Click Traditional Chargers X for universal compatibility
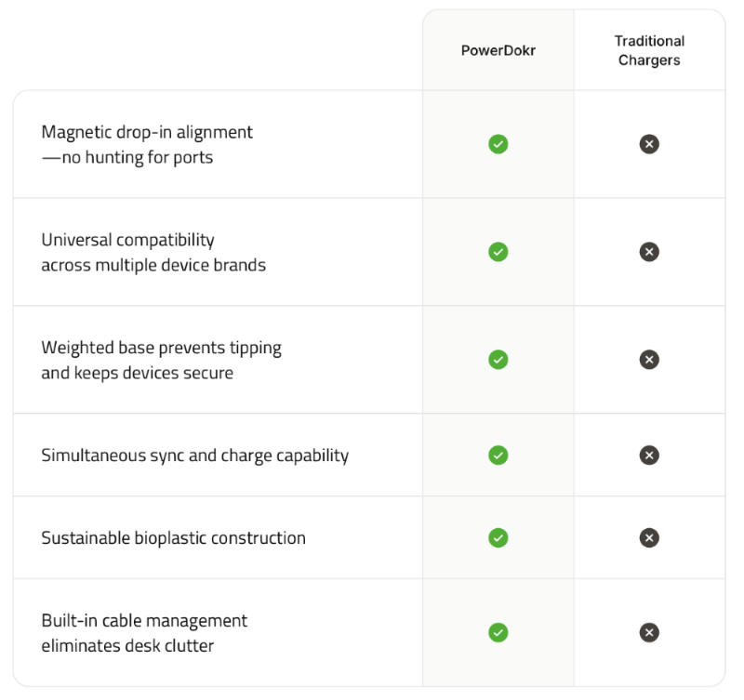This screenshot has height=700, width=744. pos(649,252)
